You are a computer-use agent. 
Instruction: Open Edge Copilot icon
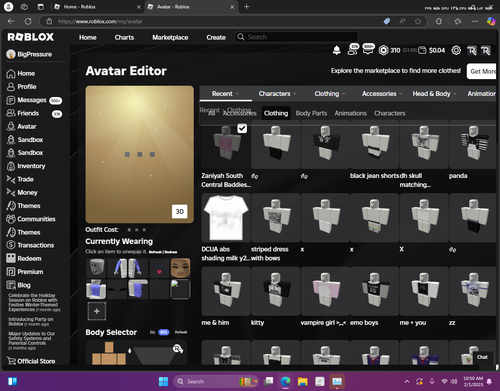[491, 21]
